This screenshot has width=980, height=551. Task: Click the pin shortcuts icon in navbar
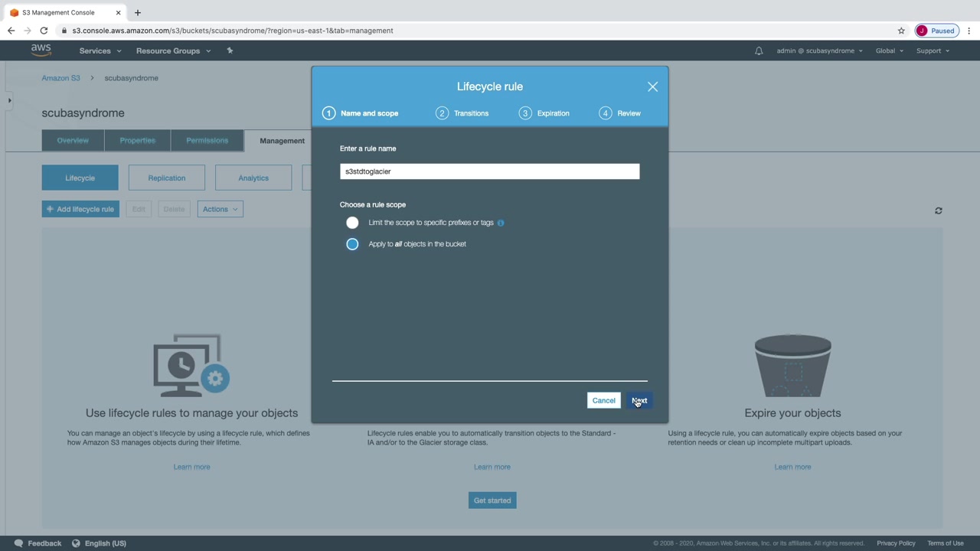[x=230, y=51]
